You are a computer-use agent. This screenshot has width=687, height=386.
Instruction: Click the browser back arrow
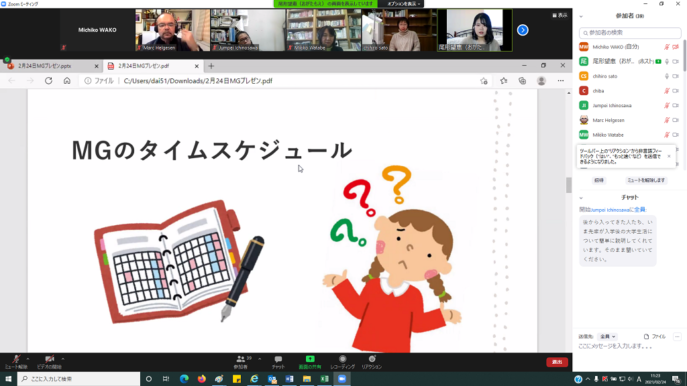[x=12, y=81]
